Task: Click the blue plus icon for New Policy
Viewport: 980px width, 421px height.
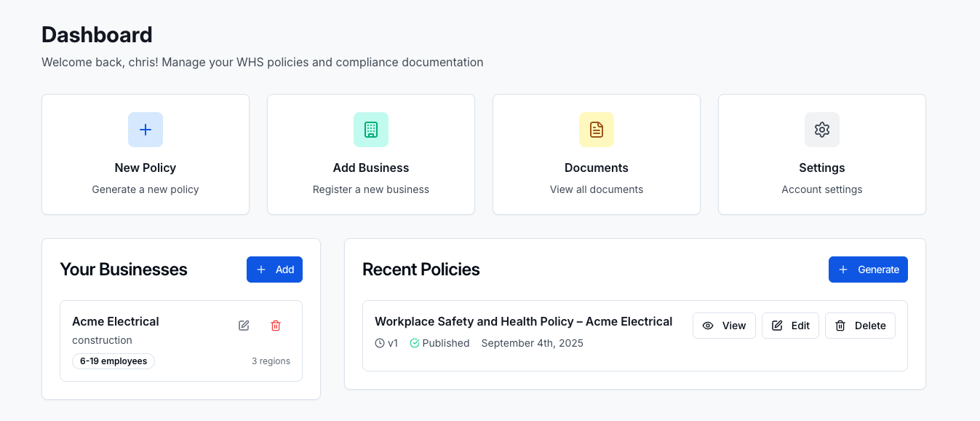Action: pyautogui.click(x=146, y=130)
